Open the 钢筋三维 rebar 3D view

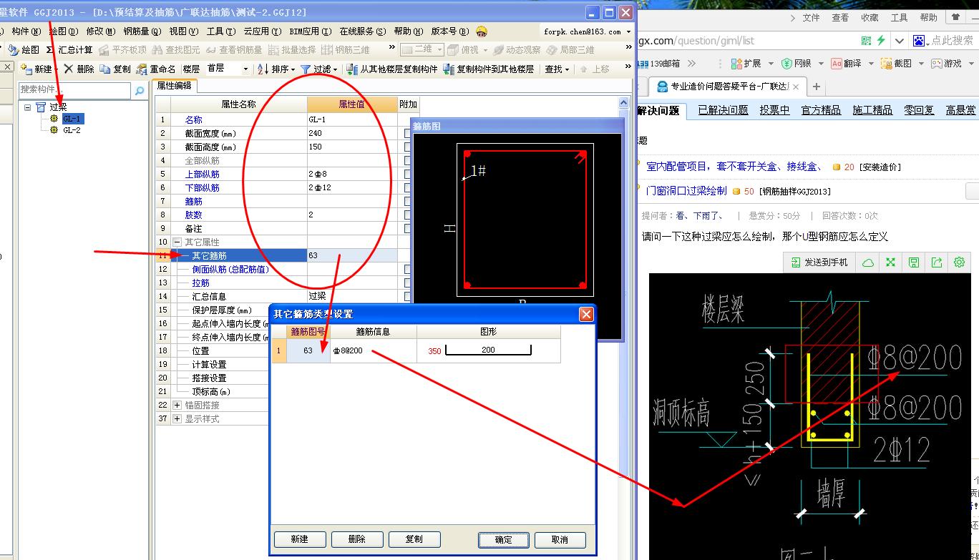[x=346, y=50]
